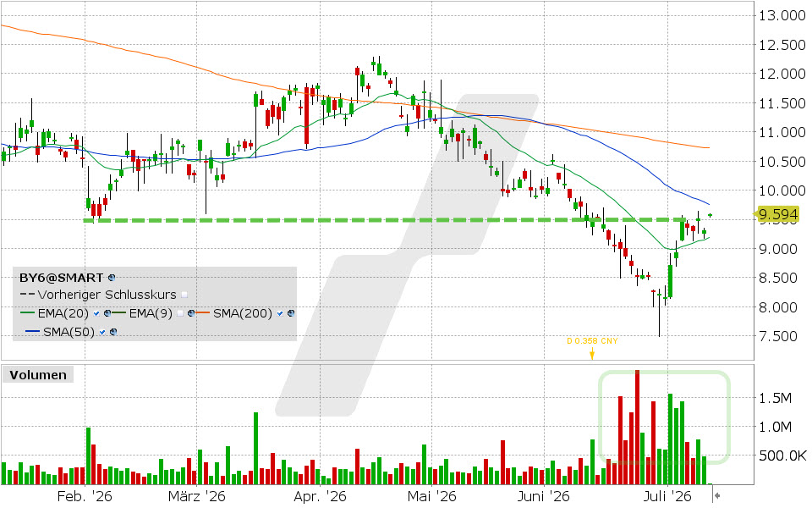Click the 12.000 price axis value
The image size is (812, 508).
[x=782, y=75]
